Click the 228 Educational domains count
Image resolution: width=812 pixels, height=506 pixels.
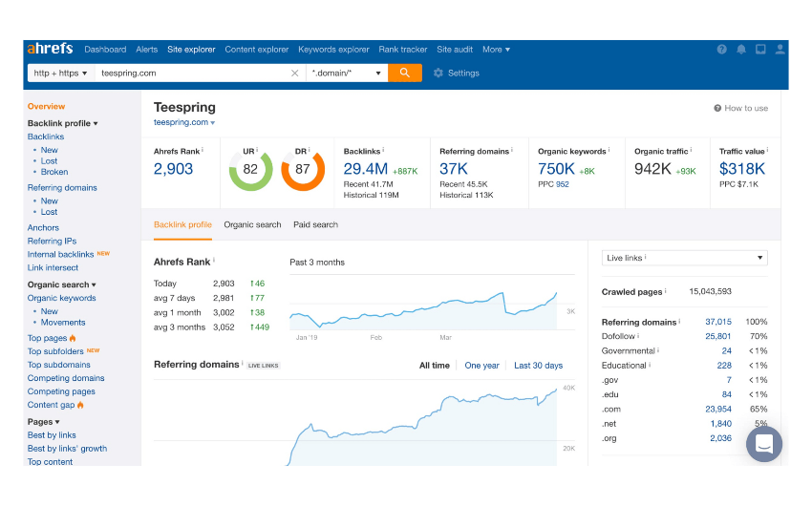coord(724,366)
